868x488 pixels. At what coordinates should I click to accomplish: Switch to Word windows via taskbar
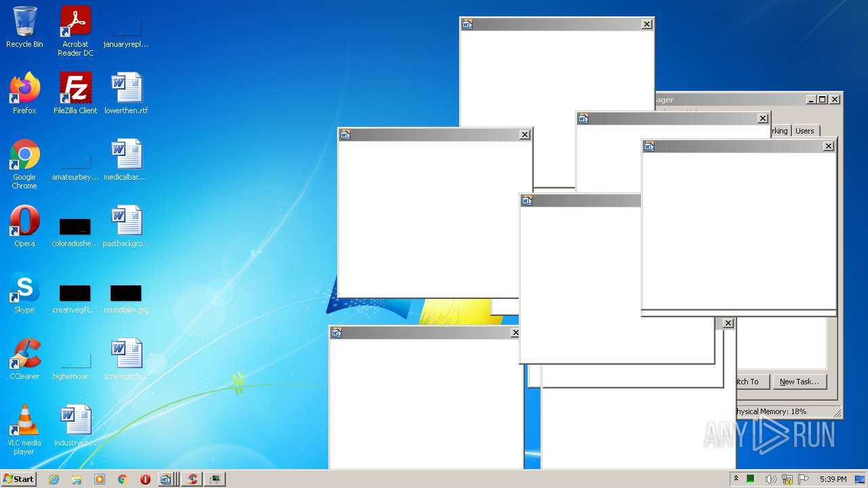pos(168,479)
